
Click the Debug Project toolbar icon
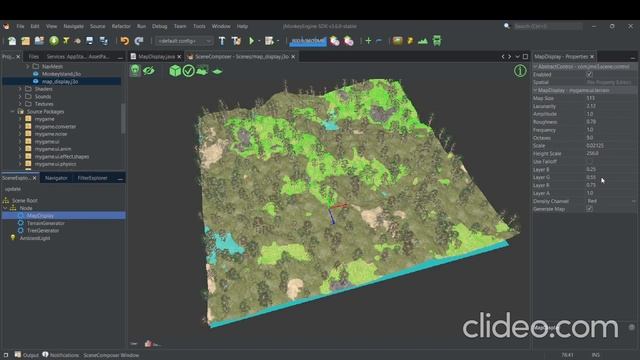269,41
